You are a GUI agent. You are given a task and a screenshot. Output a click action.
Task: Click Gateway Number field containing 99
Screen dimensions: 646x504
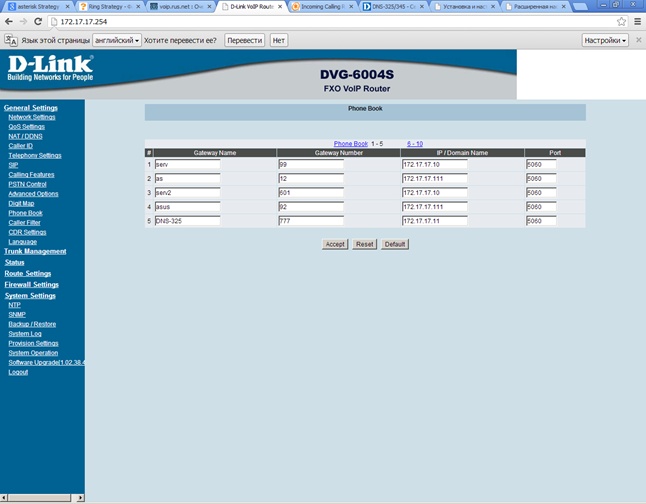click(311, 164)
